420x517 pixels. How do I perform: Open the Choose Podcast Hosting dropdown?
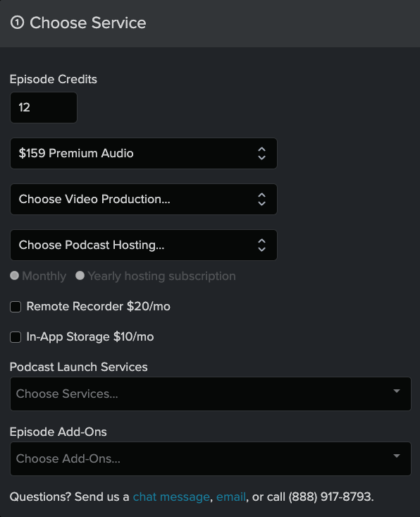point(144,245)
